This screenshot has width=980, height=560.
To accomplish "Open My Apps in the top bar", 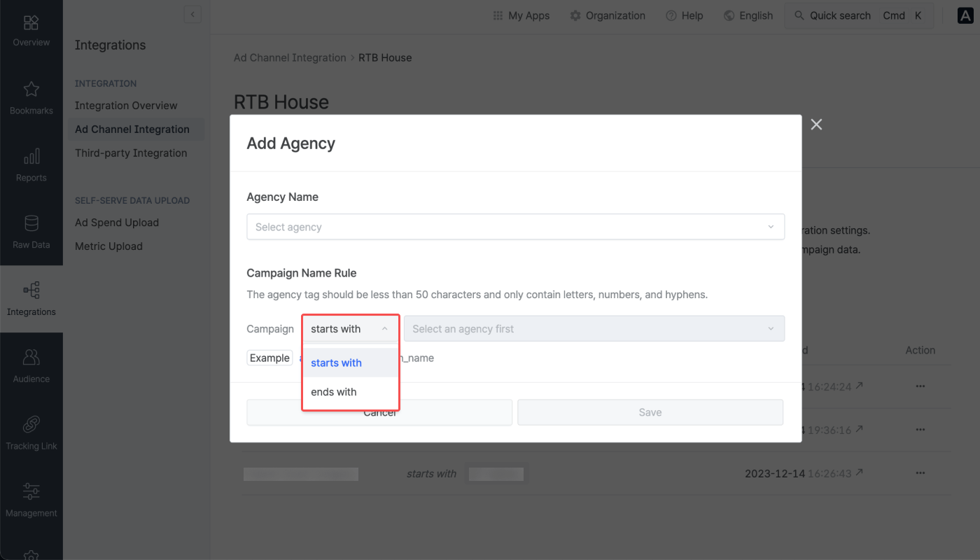I will pyautogui.click(x=521, y=15).
